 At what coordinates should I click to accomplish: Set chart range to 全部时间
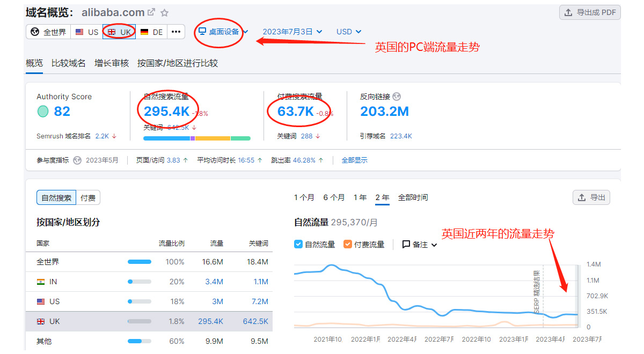tap(413, 197)
